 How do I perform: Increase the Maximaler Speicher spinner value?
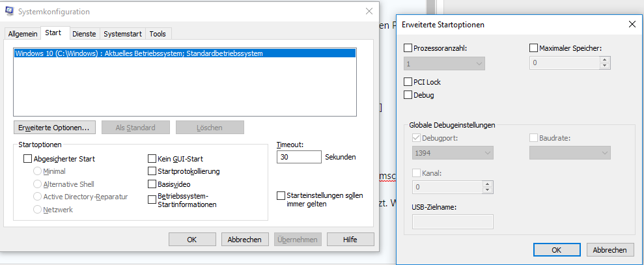coord(604,60)
